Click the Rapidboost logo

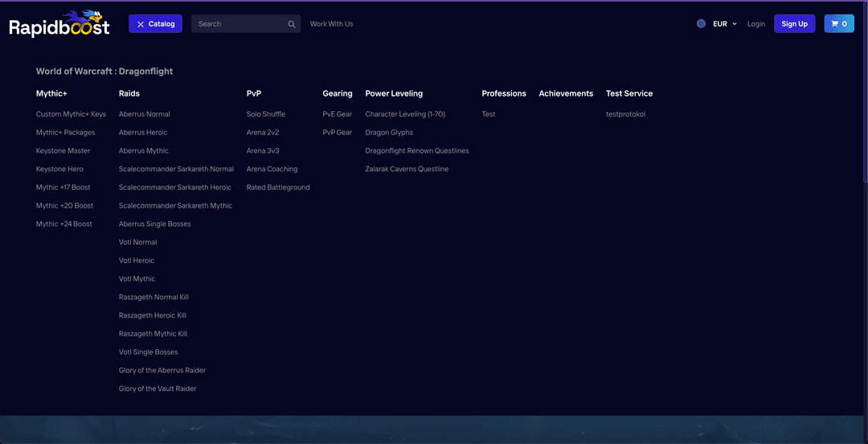[59, 24]
